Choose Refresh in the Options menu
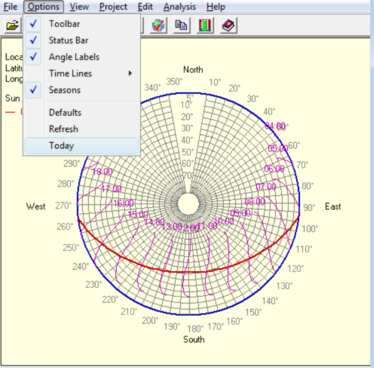 pyautogui.click(x=82, y=129)
